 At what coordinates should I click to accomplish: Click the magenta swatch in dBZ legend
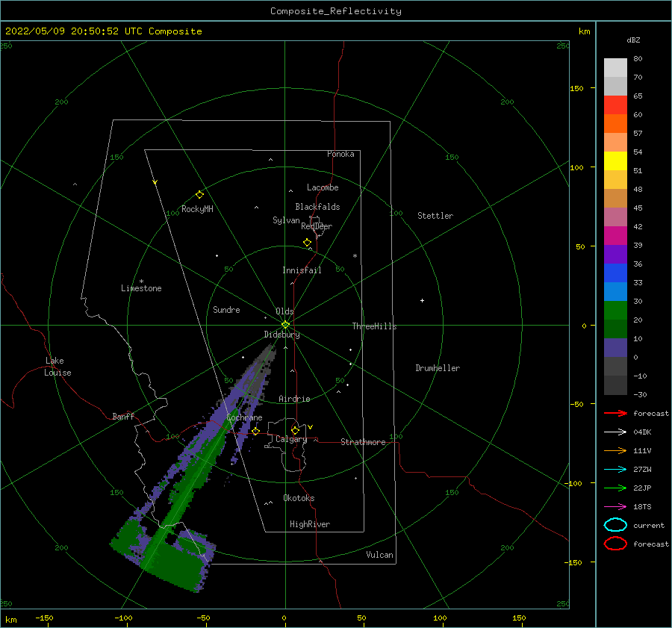tap(615, 236)
